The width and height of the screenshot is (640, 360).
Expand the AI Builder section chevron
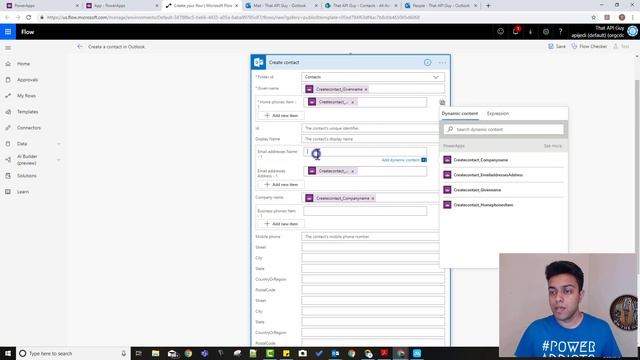[x=58, y=160]
